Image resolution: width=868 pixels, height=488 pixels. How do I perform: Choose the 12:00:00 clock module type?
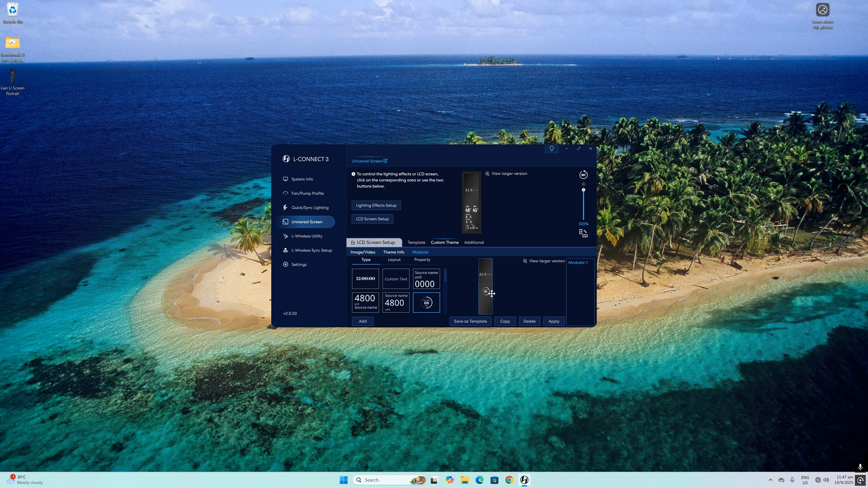pos(365,279)
